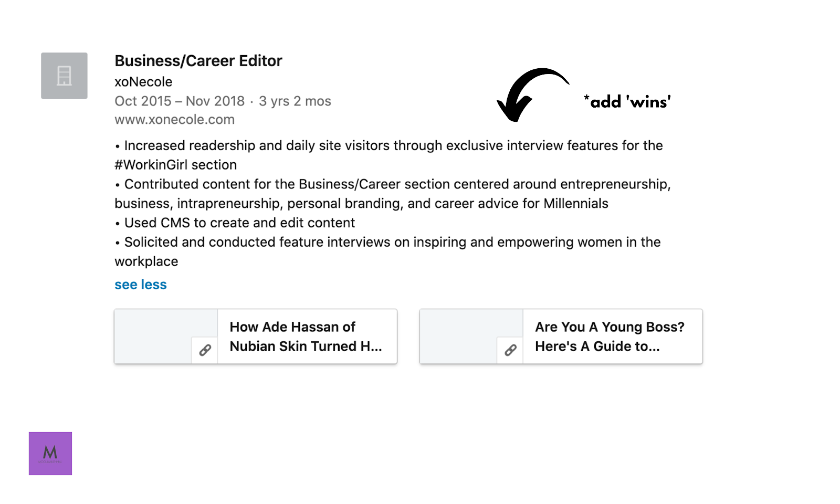Viewport: 840px width, 504px height.
Task: Collapse description with see less
Action: (x=141, y=285)
